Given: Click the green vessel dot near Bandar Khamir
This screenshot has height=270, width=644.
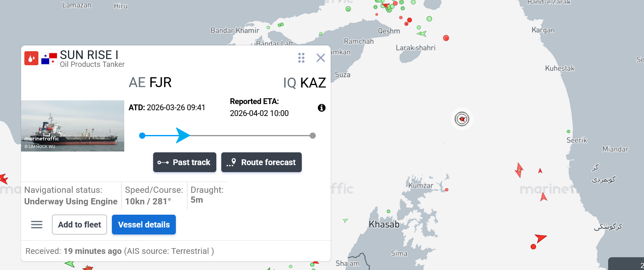Looking at the screenshot, I should pos(268,28).
